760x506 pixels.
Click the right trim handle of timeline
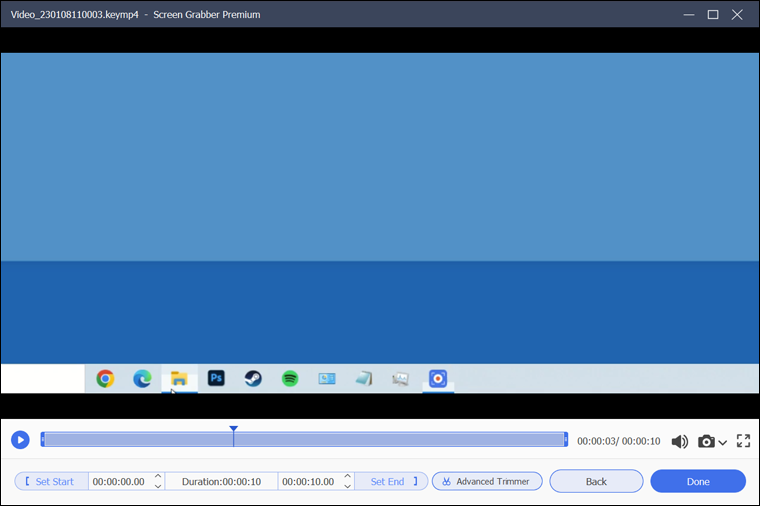tap(566, 440)
